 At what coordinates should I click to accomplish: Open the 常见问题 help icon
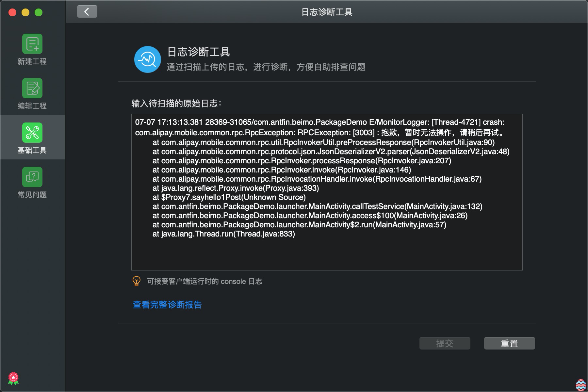(x=32, y=177)
